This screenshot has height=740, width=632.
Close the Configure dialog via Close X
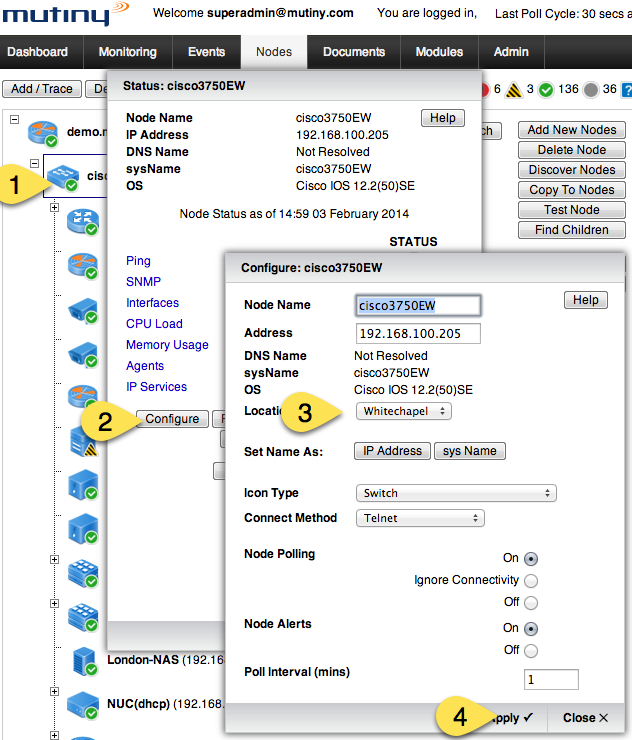[x=585, y=718]
